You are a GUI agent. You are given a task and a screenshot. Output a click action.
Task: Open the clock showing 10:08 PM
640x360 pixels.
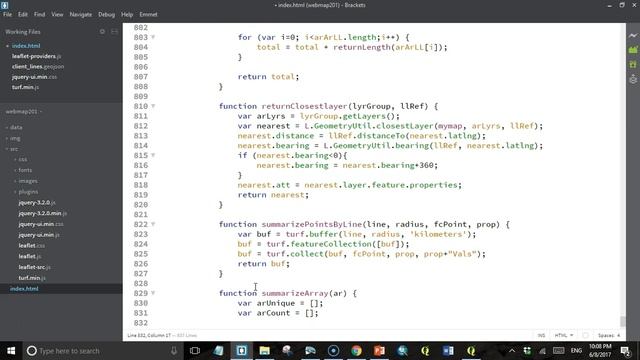click(x=600, y=351)
